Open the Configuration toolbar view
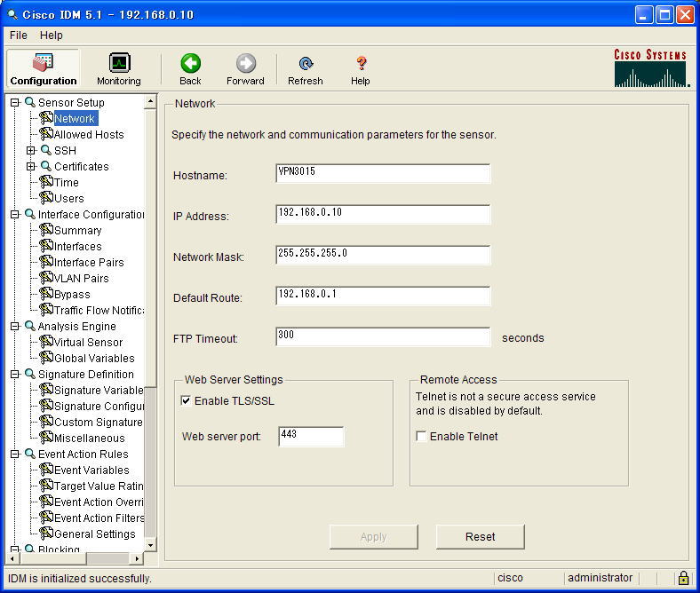This screenshot has width=700, height=593. pos(44,68)
